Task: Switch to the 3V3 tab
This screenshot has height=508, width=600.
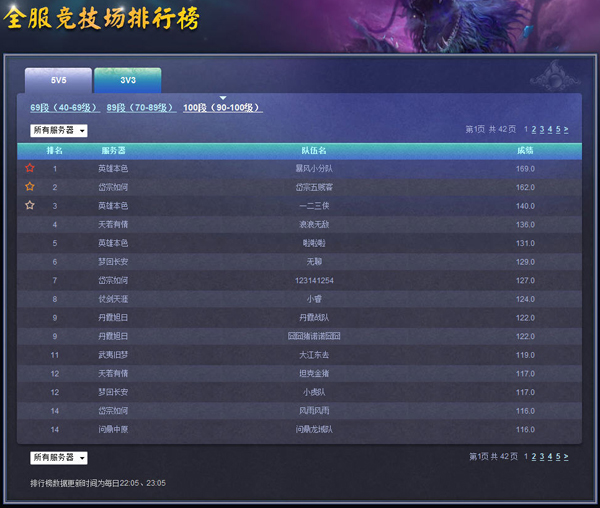Action: click(127, 81)
